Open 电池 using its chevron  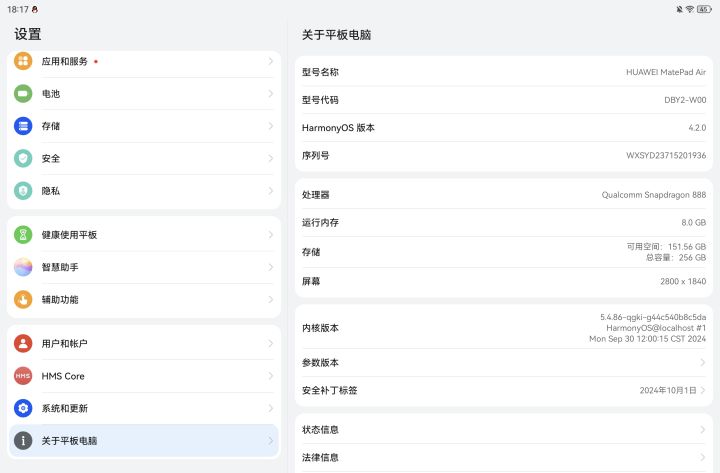click(x=270, y=94)
